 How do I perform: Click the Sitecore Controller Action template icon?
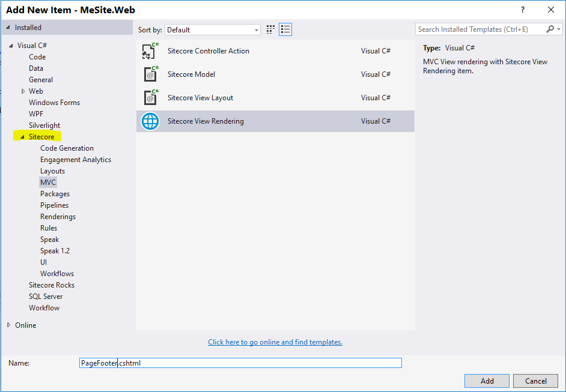coord(150,51)
